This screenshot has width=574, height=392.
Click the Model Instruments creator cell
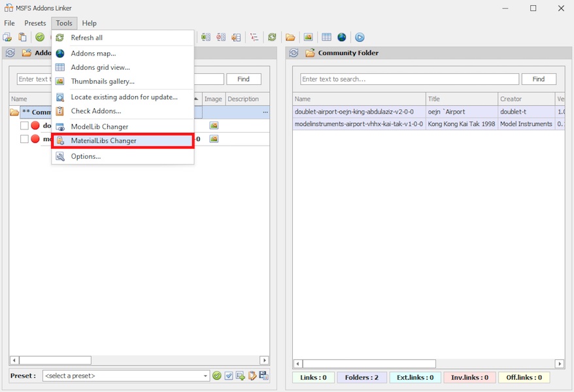(526, 124)
